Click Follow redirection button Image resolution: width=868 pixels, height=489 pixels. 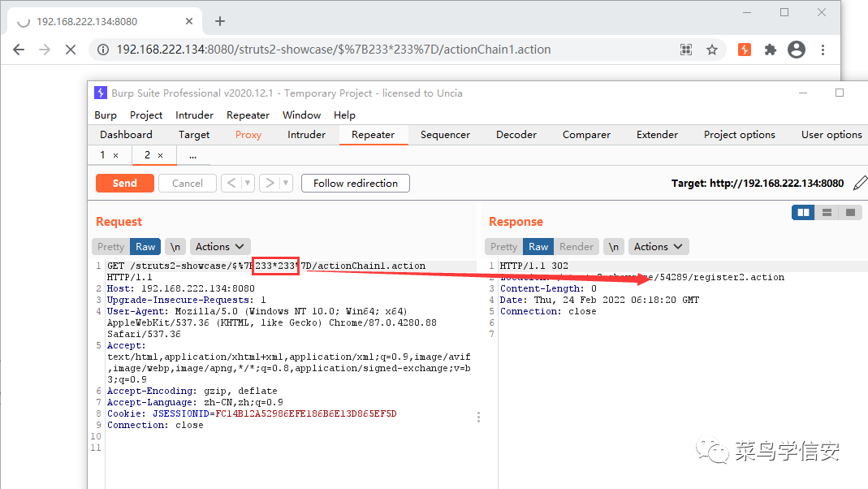[356, 184]
